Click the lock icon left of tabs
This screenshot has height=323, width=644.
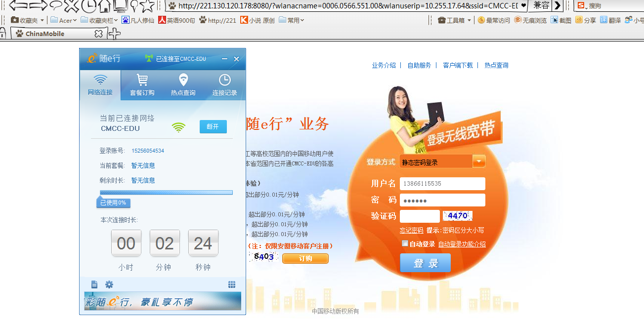[x=3, y=34]
